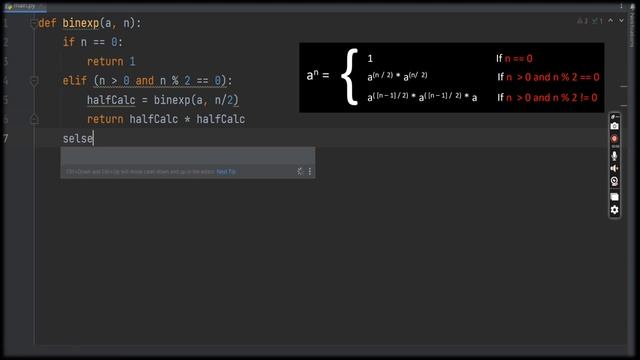Click the icon left of the popup three-dot menu

point(300,171)
